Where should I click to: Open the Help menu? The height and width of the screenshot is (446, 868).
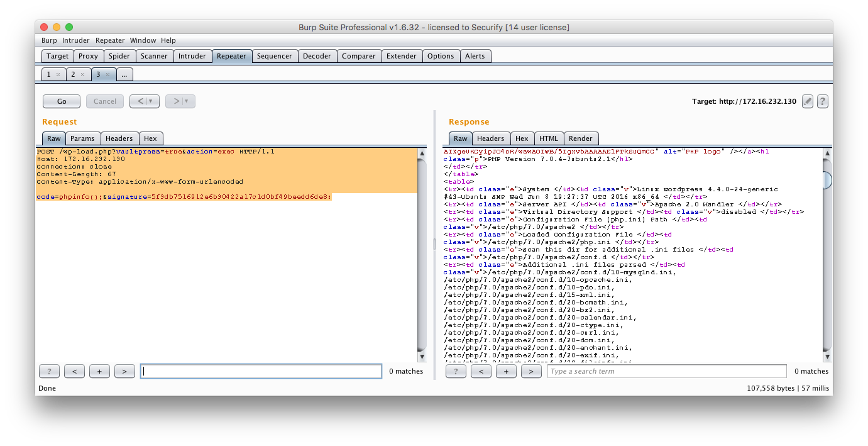click(x=168, y=40)
